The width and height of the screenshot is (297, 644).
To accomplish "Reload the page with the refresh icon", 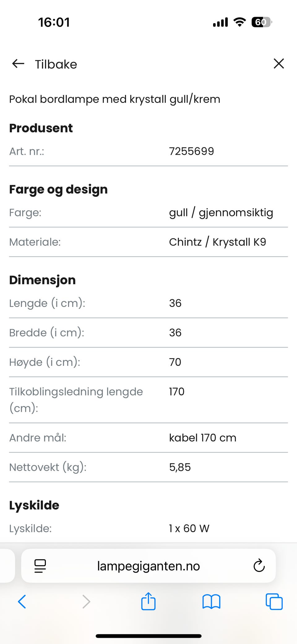I will pyautogui.click(x=259, y=566).
